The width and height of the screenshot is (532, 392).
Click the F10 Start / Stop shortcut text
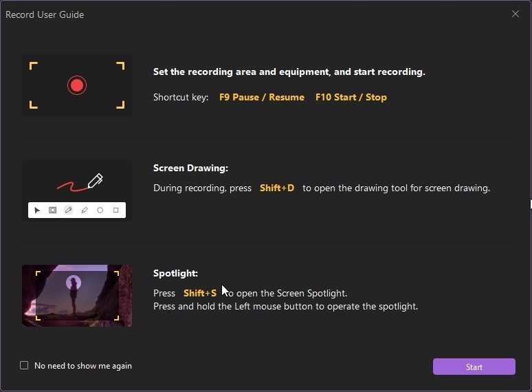pos(351,98)
